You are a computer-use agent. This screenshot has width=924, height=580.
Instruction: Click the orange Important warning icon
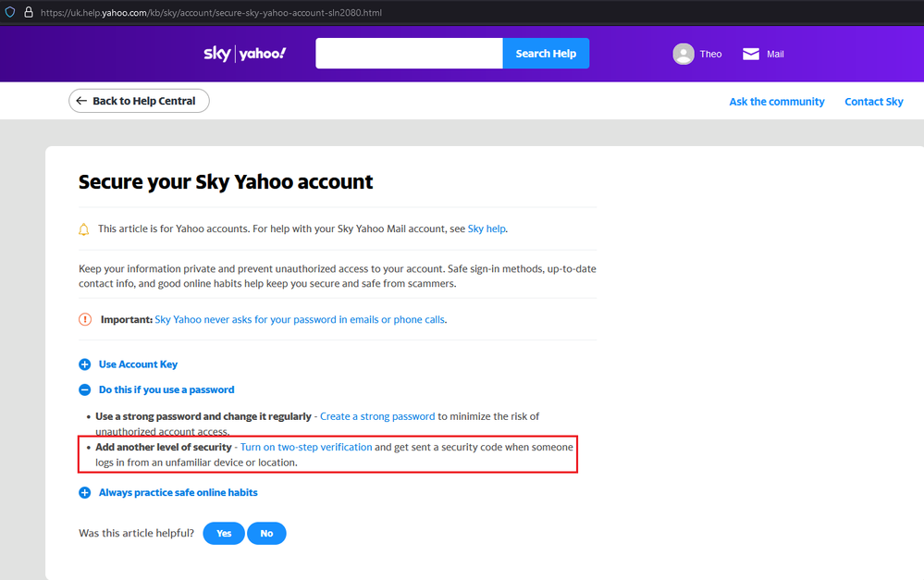tap(85, 319)
